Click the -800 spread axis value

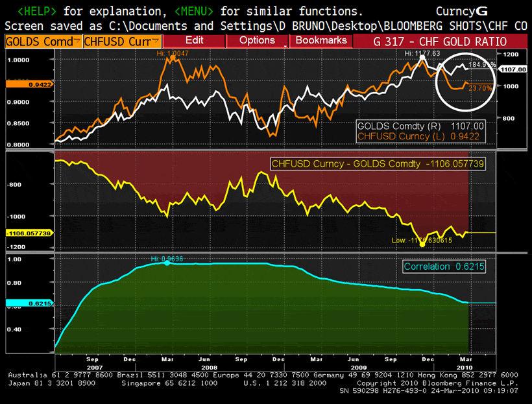(x=14, y=185)
